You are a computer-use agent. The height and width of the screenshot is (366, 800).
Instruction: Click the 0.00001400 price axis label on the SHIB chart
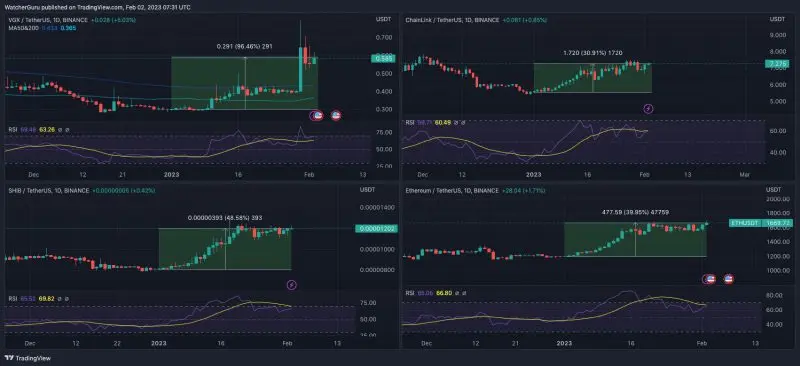pyautogui.click(x=377, y=208)
